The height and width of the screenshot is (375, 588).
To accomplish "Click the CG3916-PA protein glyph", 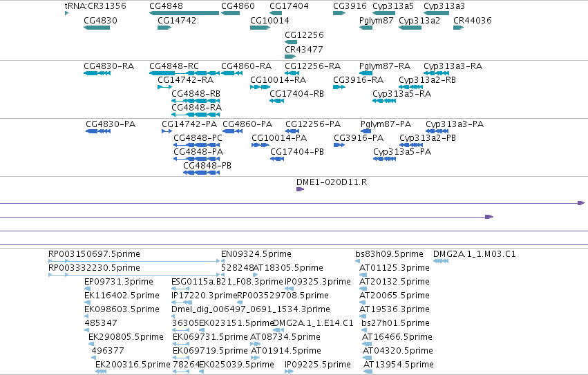I will pyautogui.click(x=339, y=145).
